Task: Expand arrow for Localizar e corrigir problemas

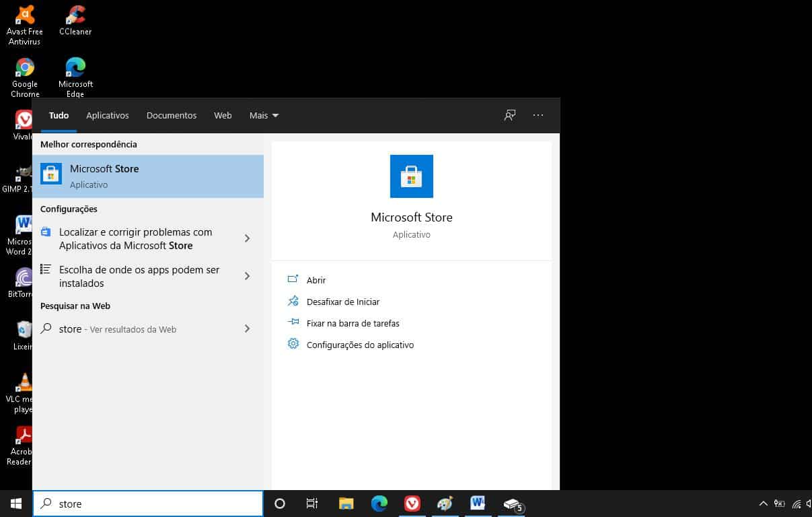Action: point(247,238)
